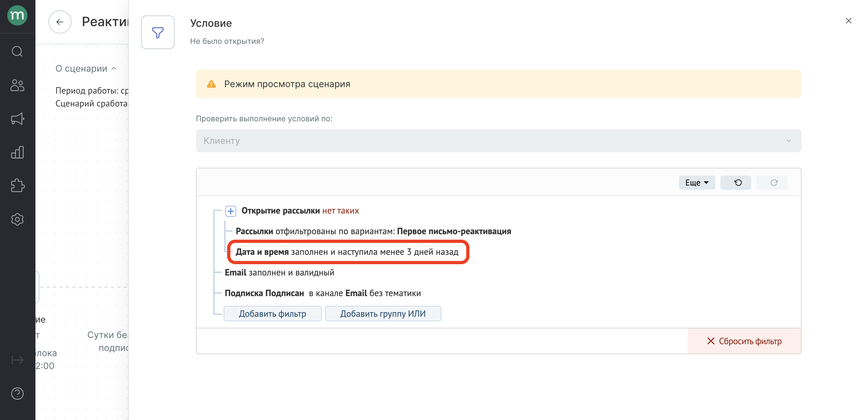Select the Рассылки отфильтрованы row
This screenshot has width=868, height=420.
tap(373, 231)
